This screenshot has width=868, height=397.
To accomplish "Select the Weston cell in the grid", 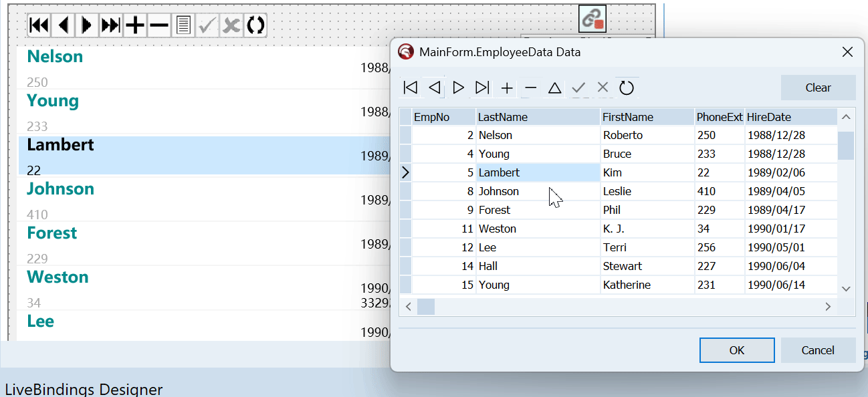I will click(538, 229).
